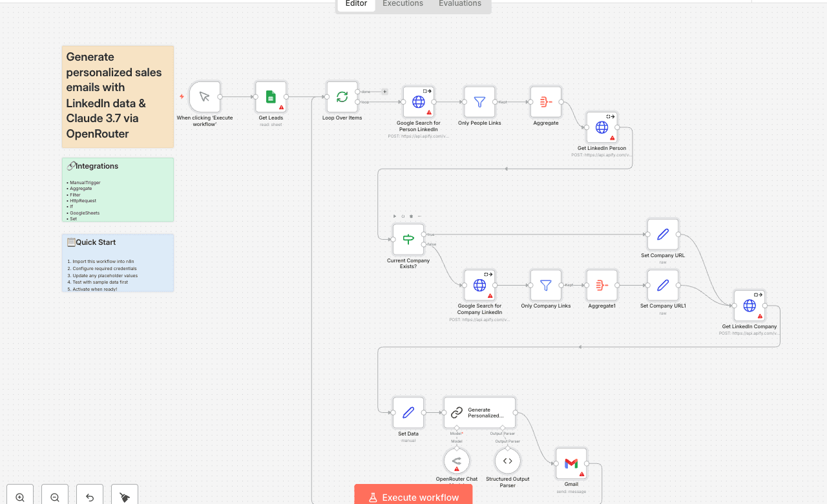Toggle deactivate on Current Company Exists node
The image size is (827, 504).
403,216
